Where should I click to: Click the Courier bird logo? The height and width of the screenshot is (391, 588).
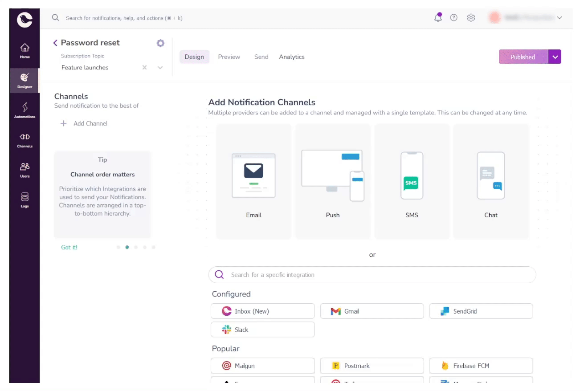click(24, 18)
